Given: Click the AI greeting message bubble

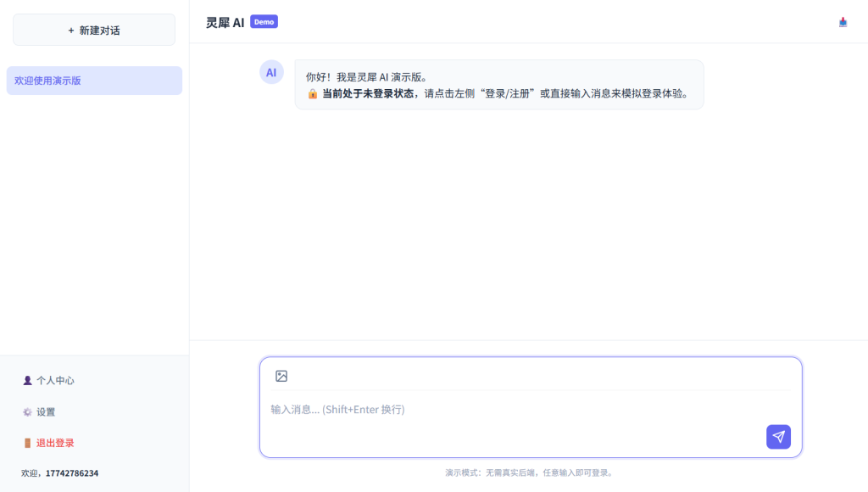Looking at the screenshot, I should 498,84.
